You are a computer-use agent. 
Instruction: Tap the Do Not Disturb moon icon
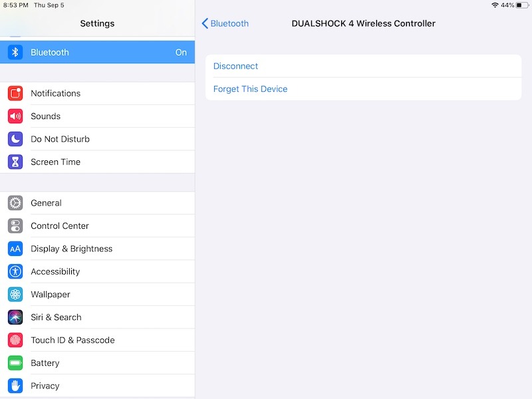(15, 139)
